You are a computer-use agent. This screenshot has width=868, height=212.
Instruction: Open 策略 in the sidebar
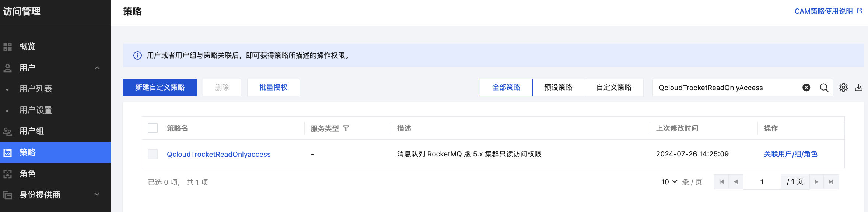(x=55, y=152)
